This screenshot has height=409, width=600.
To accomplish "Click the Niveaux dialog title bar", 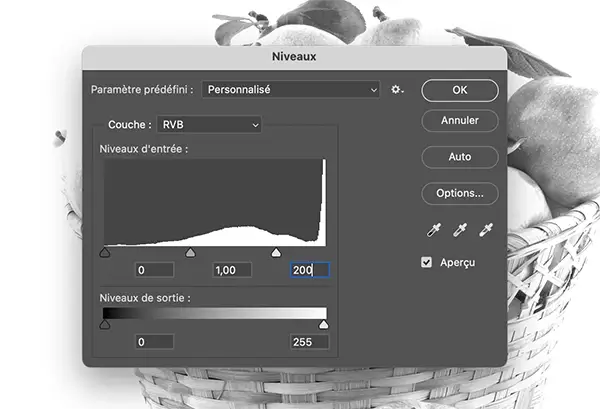I will 294,57.
